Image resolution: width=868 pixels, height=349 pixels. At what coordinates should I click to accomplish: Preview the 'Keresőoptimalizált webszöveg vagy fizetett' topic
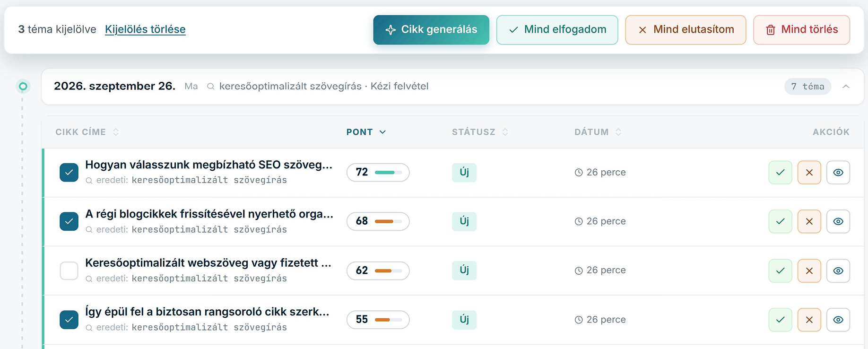pyautogui.click(x=838, y=270)
